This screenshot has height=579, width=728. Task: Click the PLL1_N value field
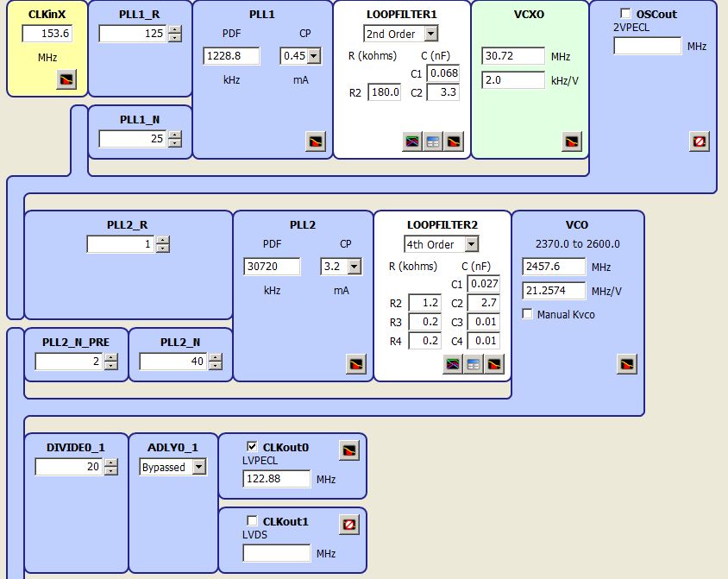(133, 139)
